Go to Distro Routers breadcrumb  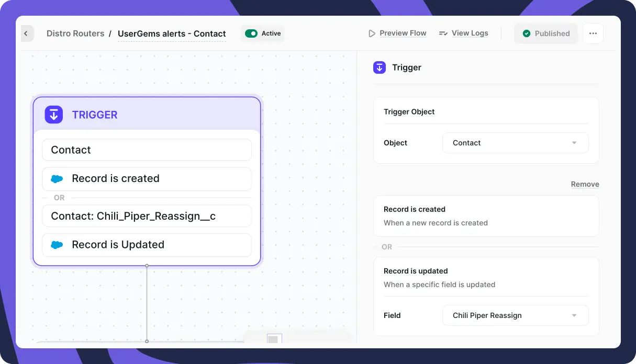point(75,33)
